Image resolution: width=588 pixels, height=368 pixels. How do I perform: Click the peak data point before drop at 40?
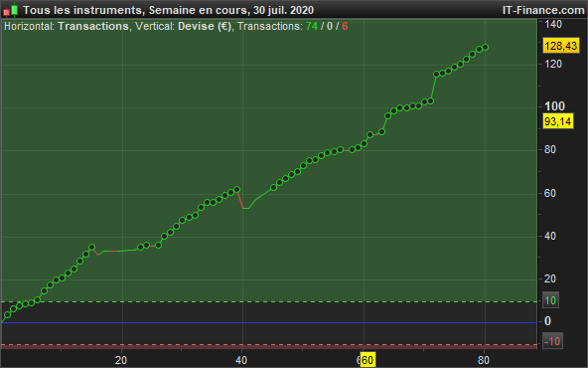pyautogui.click(x=236, y=190)
